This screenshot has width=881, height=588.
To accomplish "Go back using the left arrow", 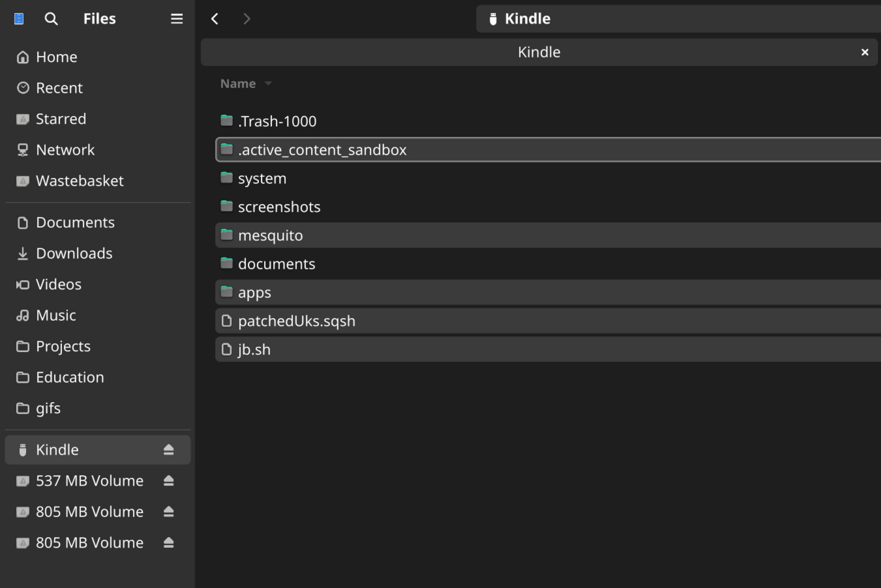I will coord(215,19).
